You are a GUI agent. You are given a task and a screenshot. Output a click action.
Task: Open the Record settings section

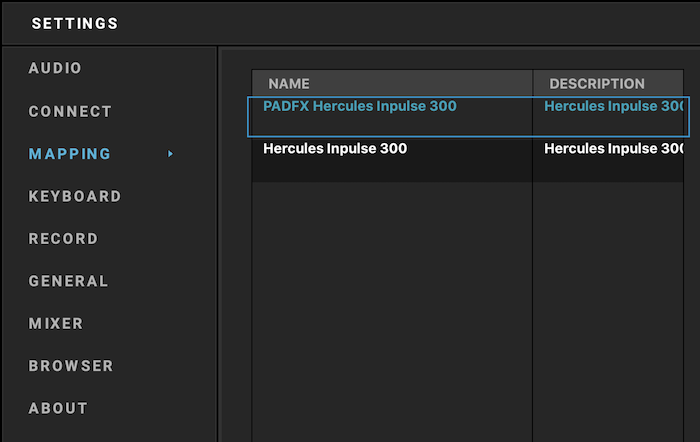coord(63,238)
